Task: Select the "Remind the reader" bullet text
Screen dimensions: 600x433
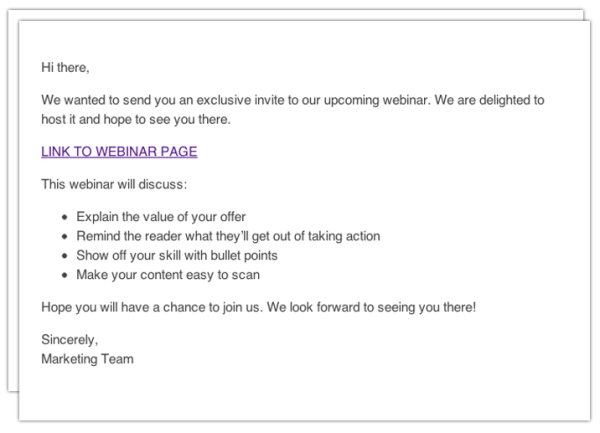Action: point(227,236)
